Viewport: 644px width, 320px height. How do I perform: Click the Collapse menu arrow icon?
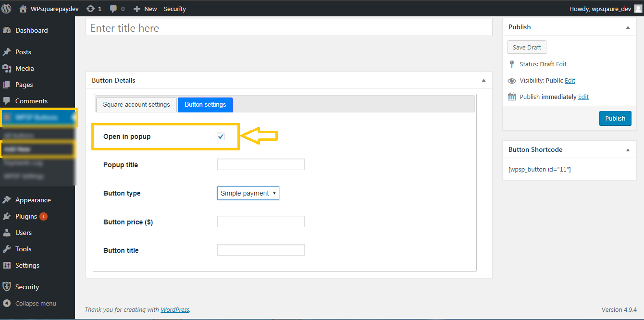[x=7, y=303]
